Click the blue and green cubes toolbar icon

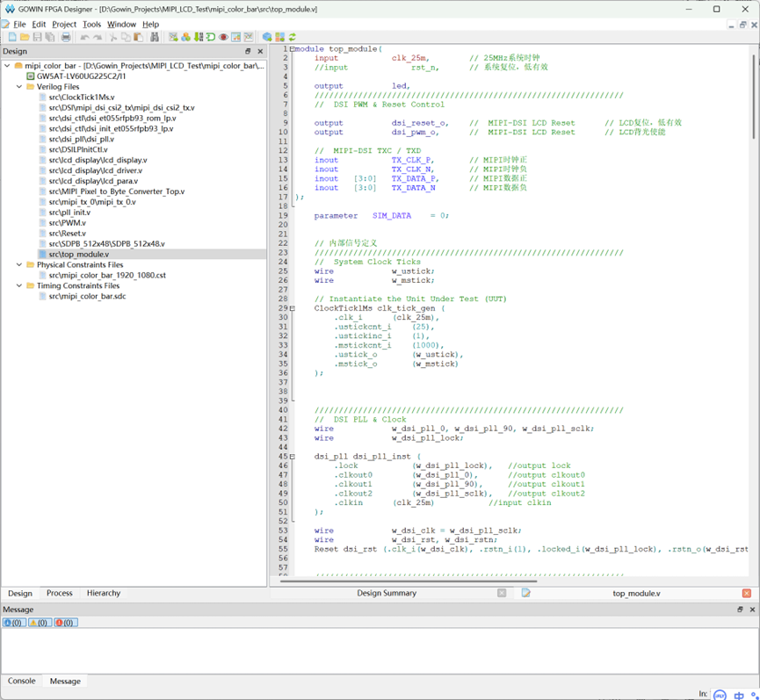(185, 37)
